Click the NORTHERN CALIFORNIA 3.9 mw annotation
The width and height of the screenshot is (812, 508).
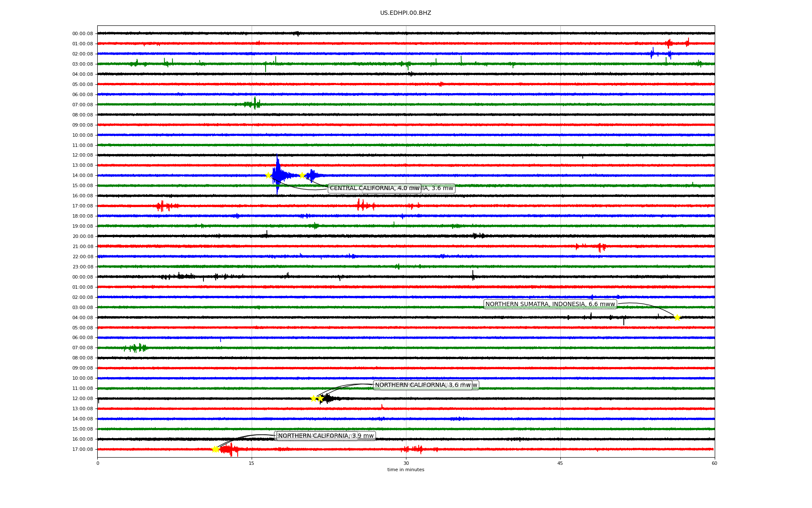[x=326, y=436]
